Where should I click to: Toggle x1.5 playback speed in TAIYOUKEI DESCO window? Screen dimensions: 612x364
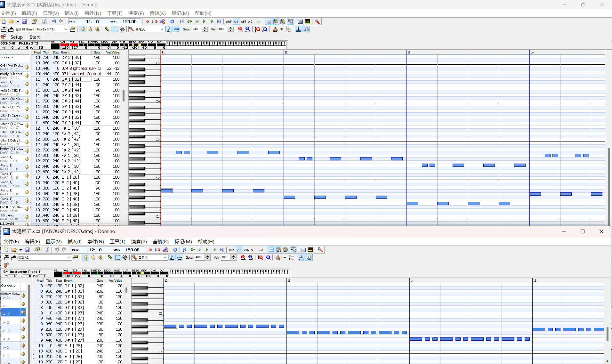pos(246,250)
